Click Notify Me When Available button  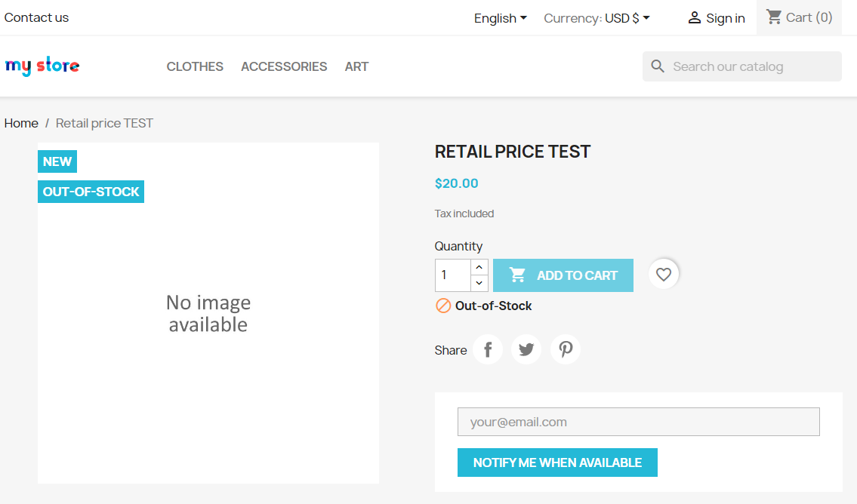point(557,463)
